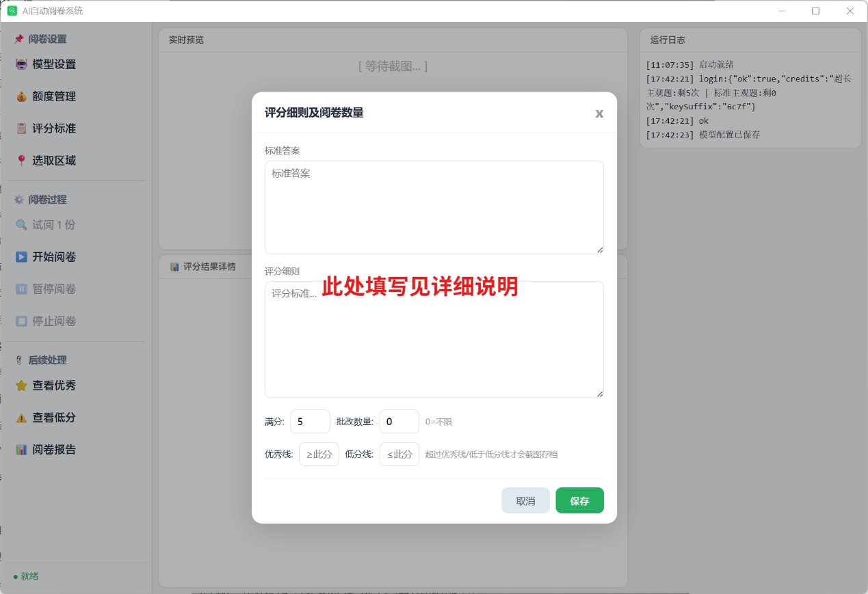Viewport: 868px width, 594px height.
Task: Click the 运行日志 panel header
Action: [750, 40]
